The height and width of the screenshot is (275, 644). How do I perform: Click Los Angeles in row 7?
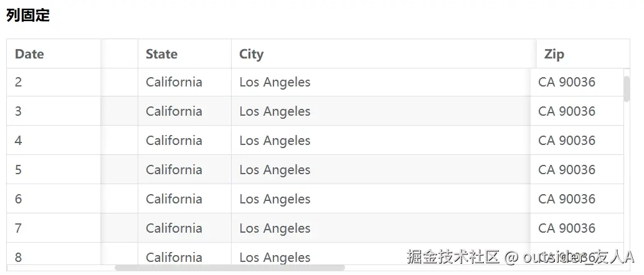click(x=275, y=228)
